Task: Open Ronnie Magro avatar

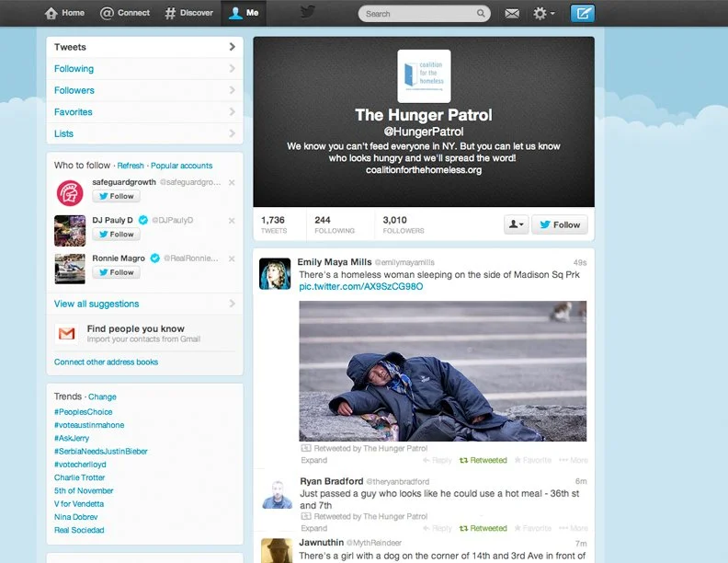Action: pos(70,269)
